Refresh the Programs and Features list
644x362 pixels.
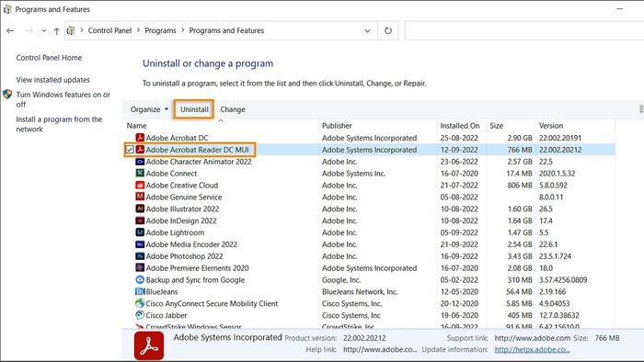click(x=387, y=30)
